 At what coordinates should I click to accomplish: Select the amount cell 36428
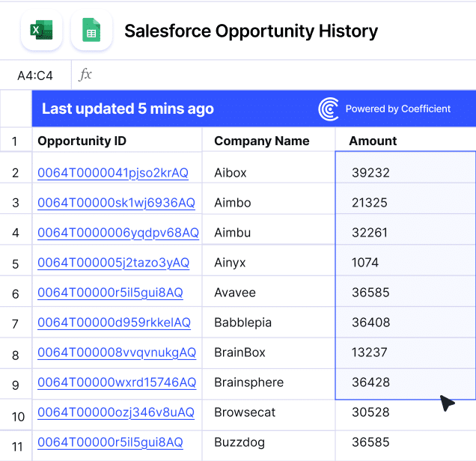tap(406, 384)
